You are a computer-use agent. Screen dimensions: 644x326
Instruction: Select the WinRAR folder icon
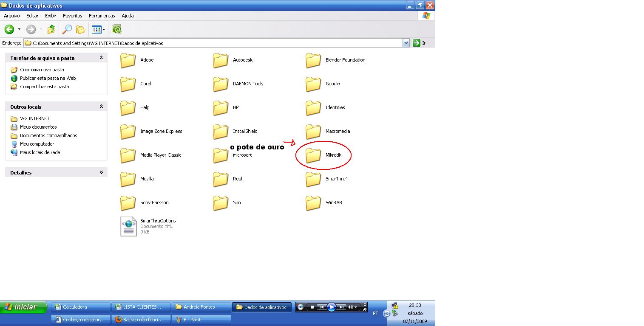tap(313, 203)
